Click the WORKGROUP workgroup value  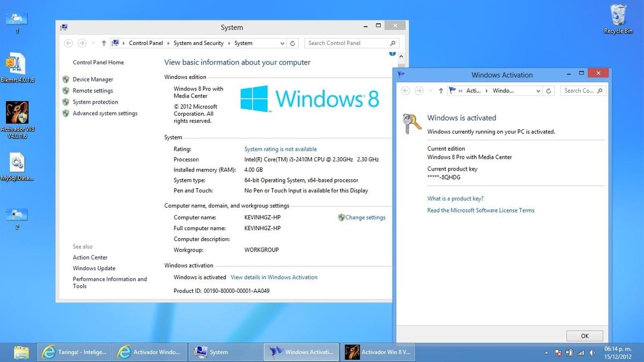tap(261, 249)
